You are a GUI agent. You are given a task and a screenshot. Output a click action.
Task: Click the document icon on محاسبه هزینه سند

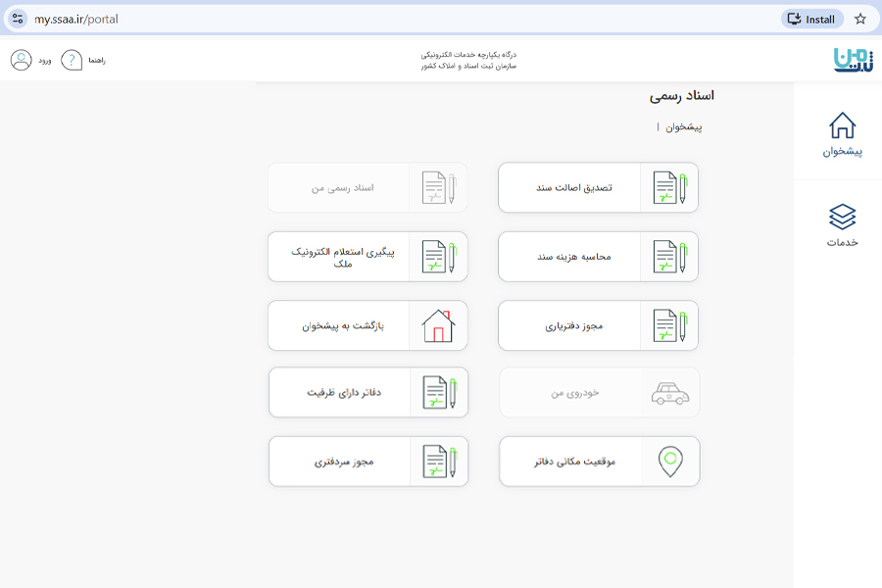click(x=671, y=256)
